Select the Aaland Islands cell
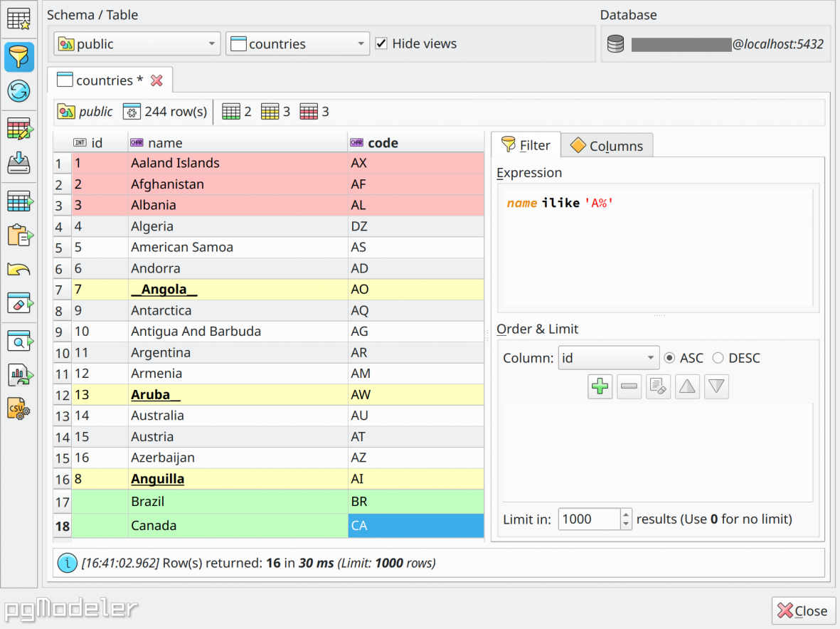Viewport: 840px width, 629px height. (x=238, y=163)
